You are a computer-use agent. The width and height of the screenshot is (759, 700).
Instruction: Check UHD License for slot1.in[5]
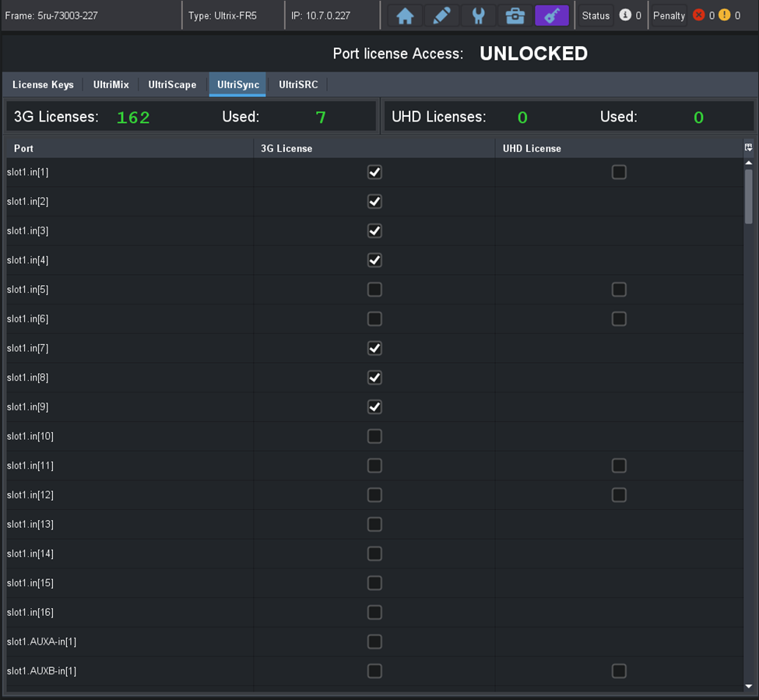click(619, 290)
